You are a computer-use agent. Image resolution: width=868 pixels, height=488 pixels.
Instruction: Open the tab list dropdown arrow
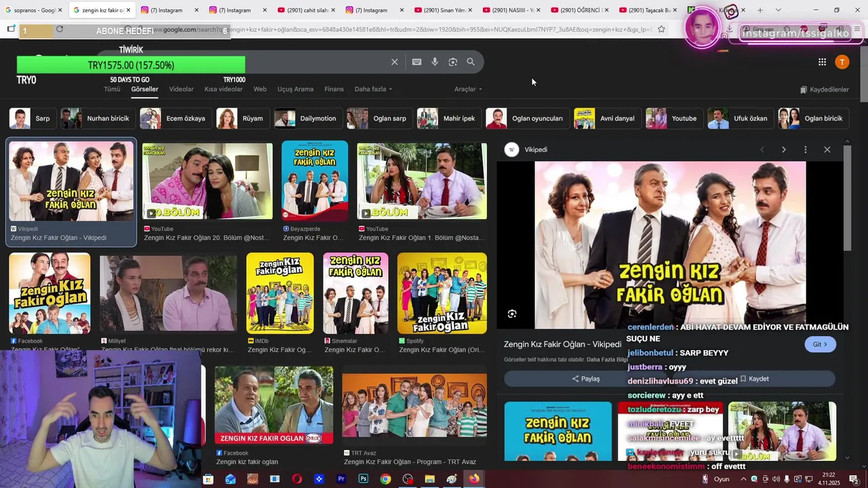(x=778, y=10)
